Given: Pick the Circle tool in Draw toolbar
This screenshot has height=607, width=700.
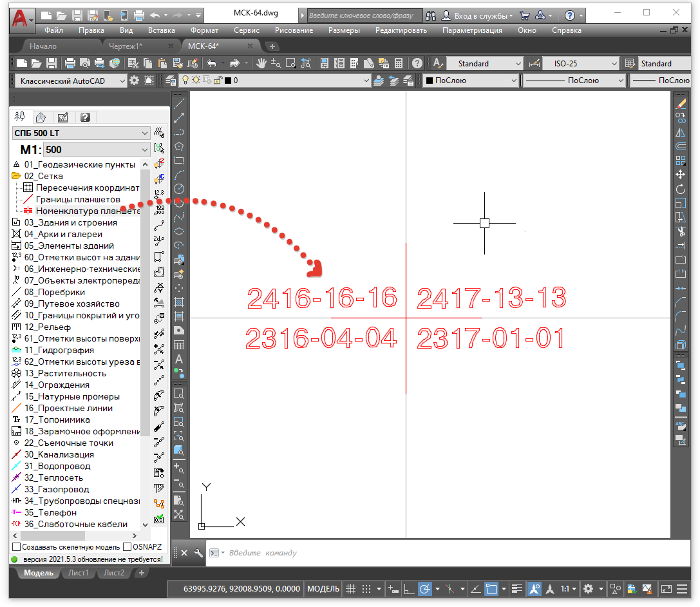Looking at the screenshot, I should [180, 189].
